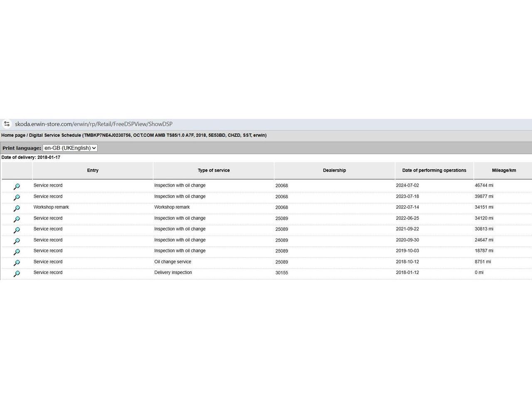Select the 46744 mi mileage cell
Viewport: 532px width, 399px height.
click(484, 185)
